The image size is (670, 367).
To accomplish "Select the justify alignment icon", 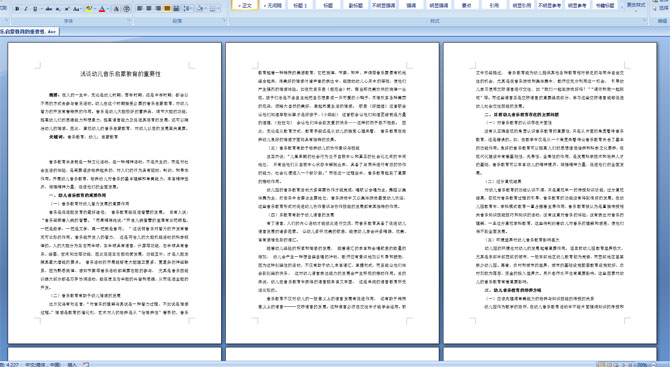I will coord(167,9).
